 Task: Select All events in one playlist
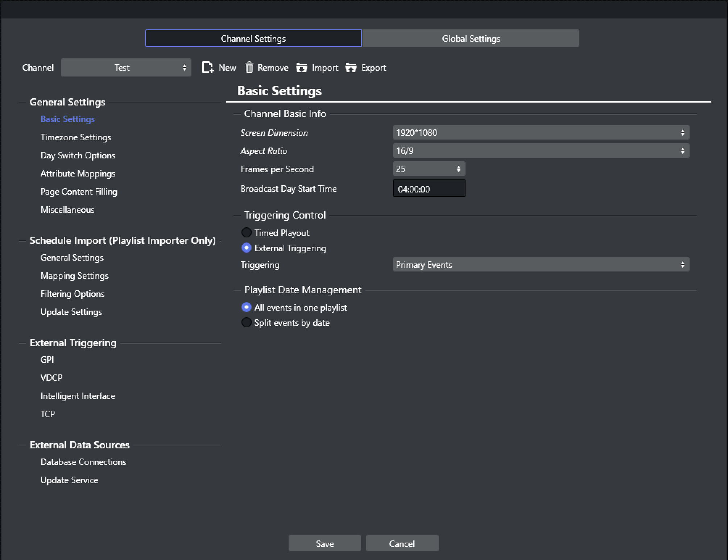(246, 307)
